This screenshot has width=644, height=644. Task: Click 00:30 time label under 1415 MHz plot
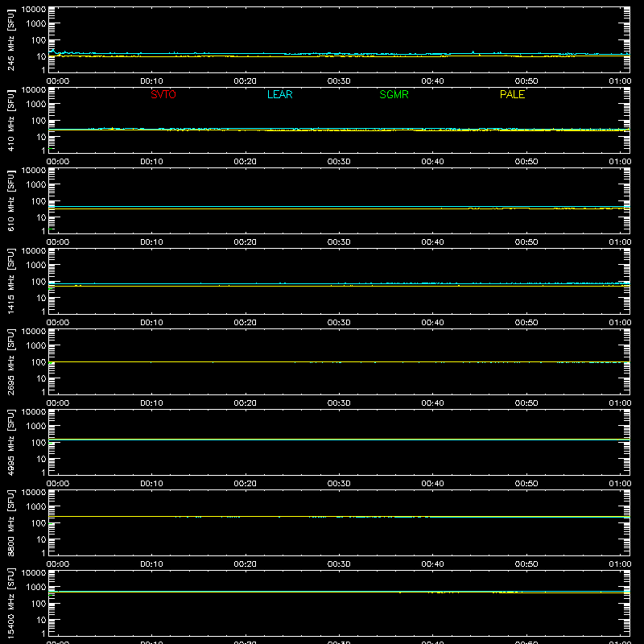[339, 323]
